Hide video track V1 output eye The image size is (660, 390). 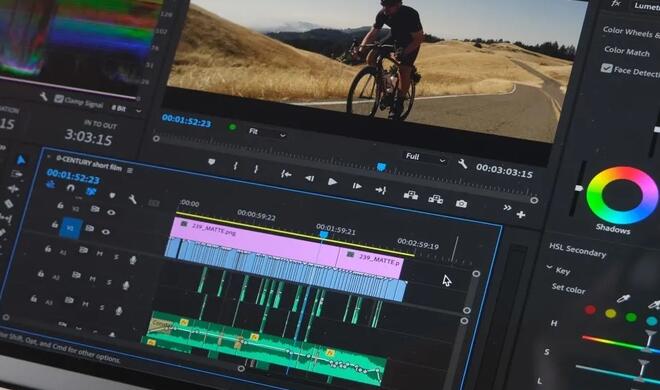point(105,232)
